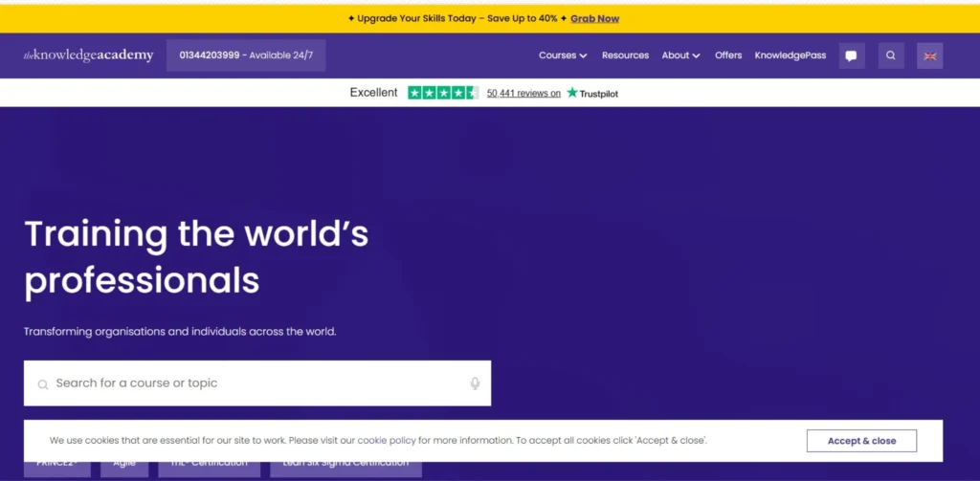Click the Training the world's professionals heading
The image size is (980, 481).
(196, 257)
